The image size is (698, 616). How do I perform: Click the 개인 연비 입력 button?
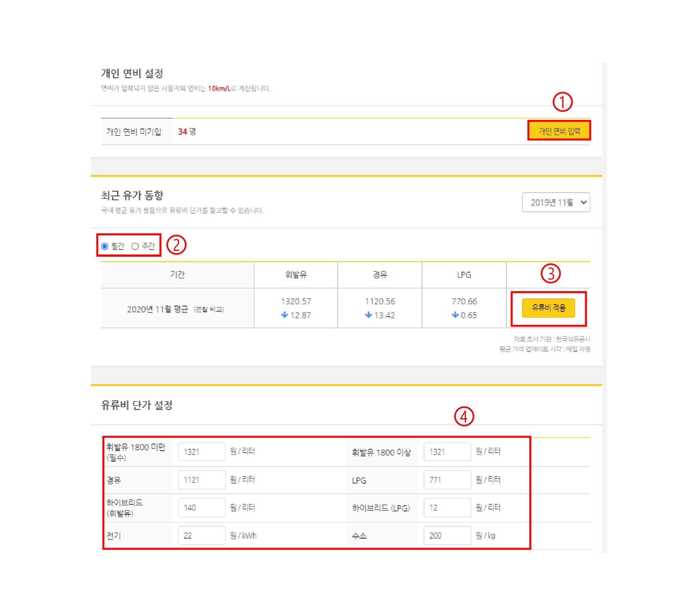coord(559,131)
